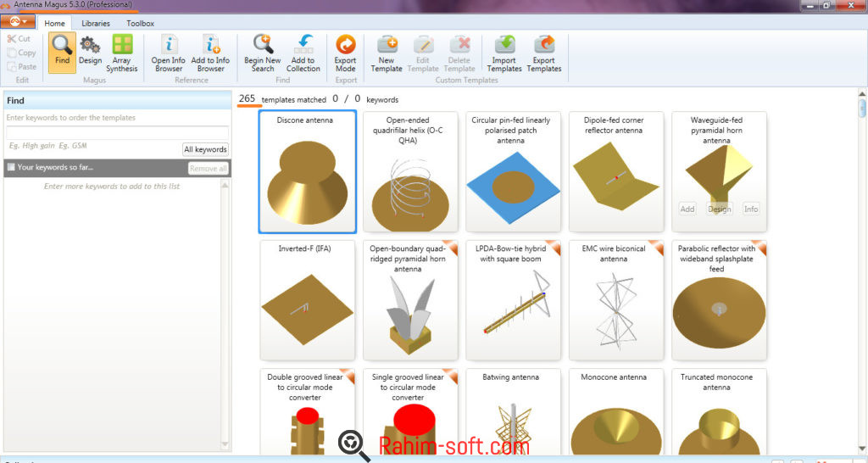Screen dimensions: 868x463
Task: Click Export Templates
Action: point(544,53)
